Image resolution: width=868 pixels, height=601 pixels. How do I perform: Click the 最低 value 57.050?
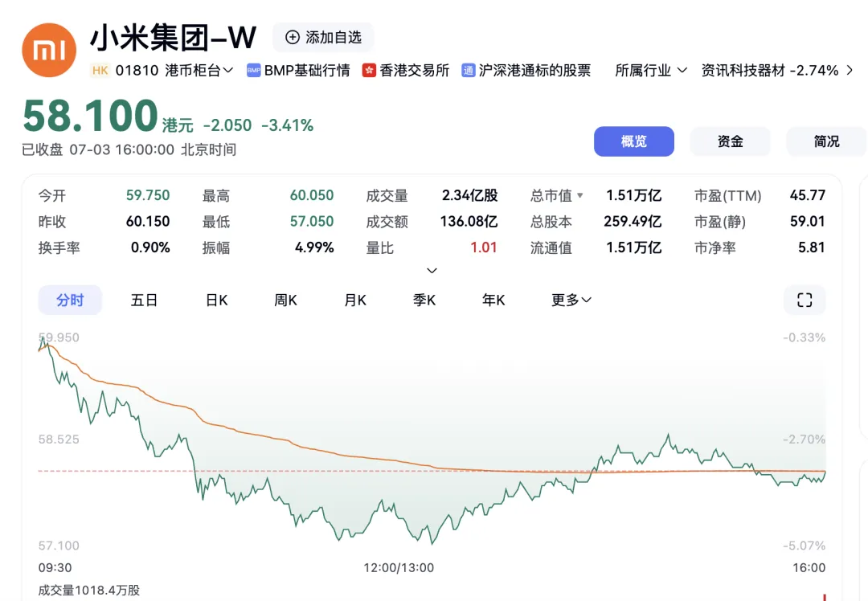pos(312,222)
